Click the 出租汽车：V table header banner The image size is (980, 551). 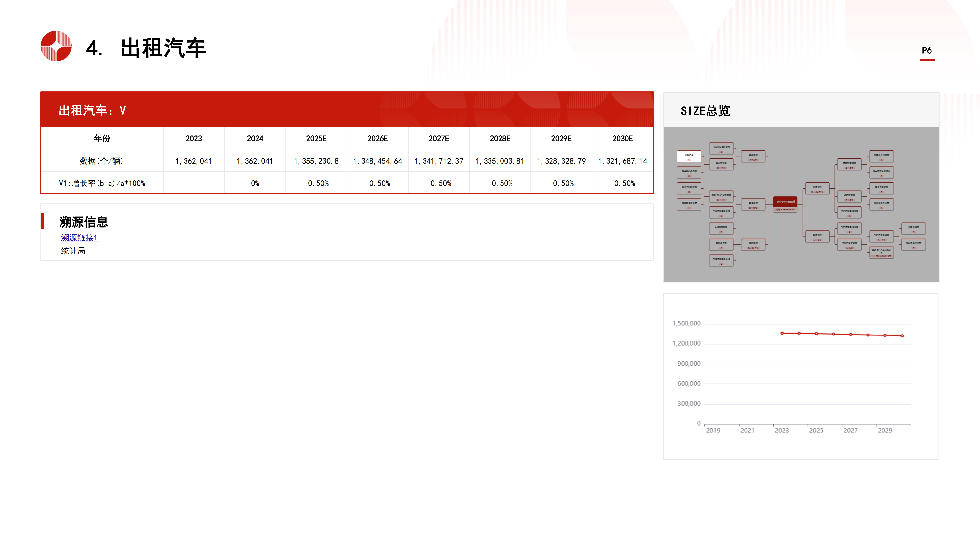point(92,110)
